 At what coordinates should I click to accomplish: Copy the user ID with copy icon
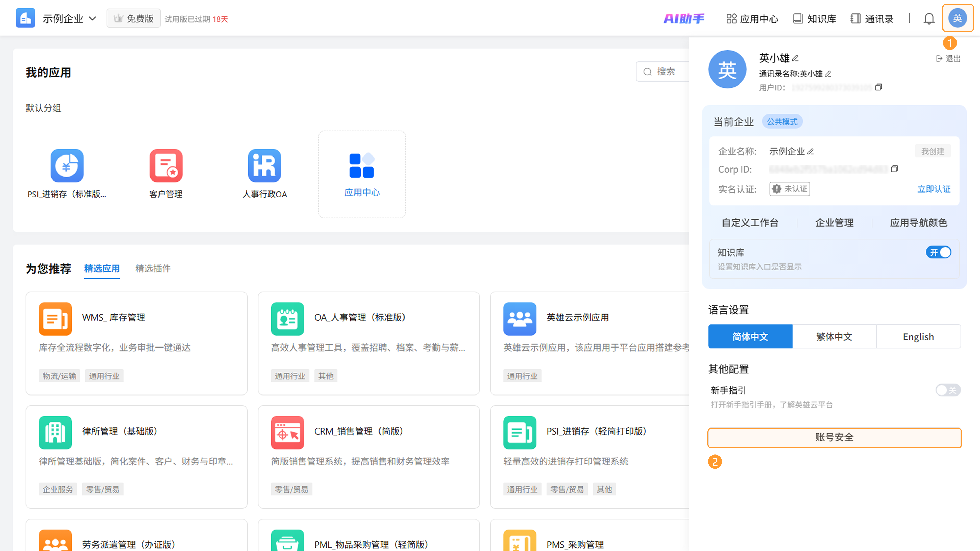click(878, 87)
